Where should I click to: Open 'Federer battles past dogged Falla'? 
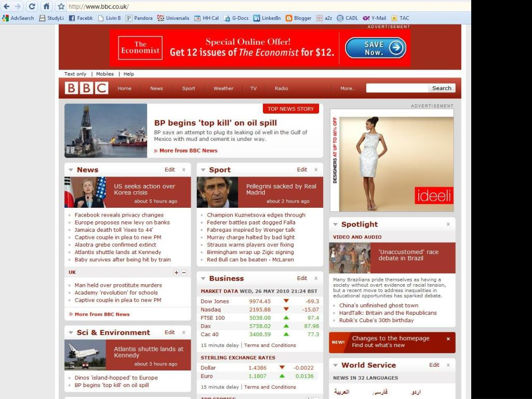[251, 222]
